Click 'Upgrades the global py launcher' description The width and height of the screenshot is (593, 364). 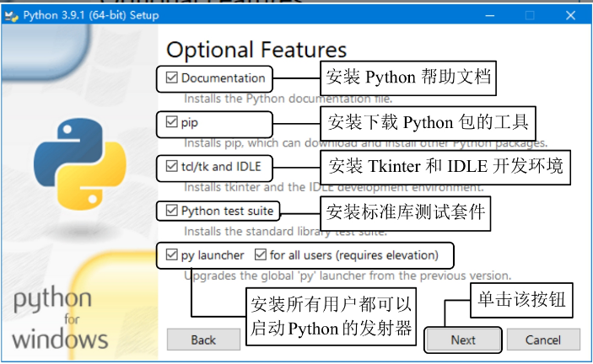(x=348, y=276)
